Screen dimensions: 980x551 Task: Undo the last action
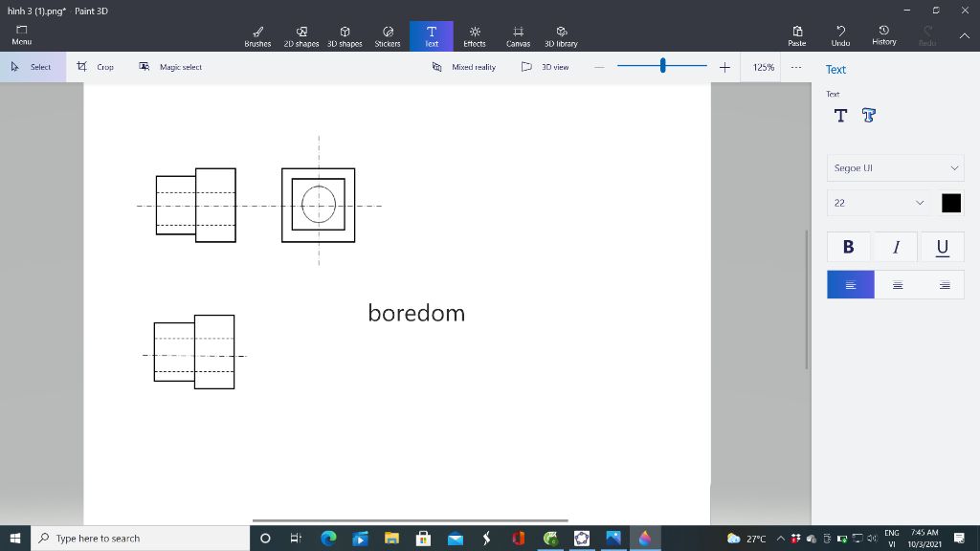[840, 35]
